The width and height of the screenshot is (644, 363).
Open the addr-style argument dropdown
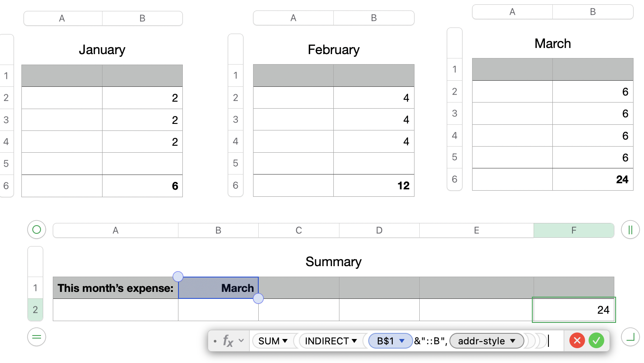pos(486,341)
